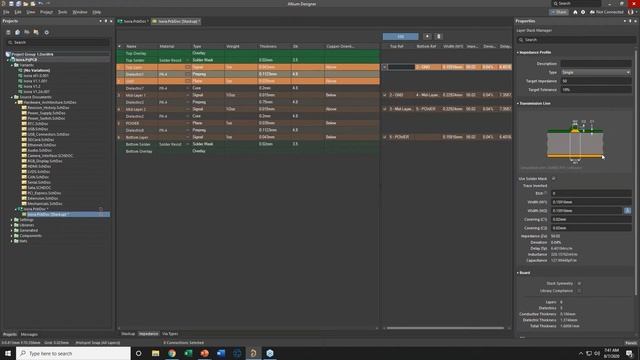This screenshot has height=360, width=640.
Task: Open the View menu
Action: click(31, 12)
